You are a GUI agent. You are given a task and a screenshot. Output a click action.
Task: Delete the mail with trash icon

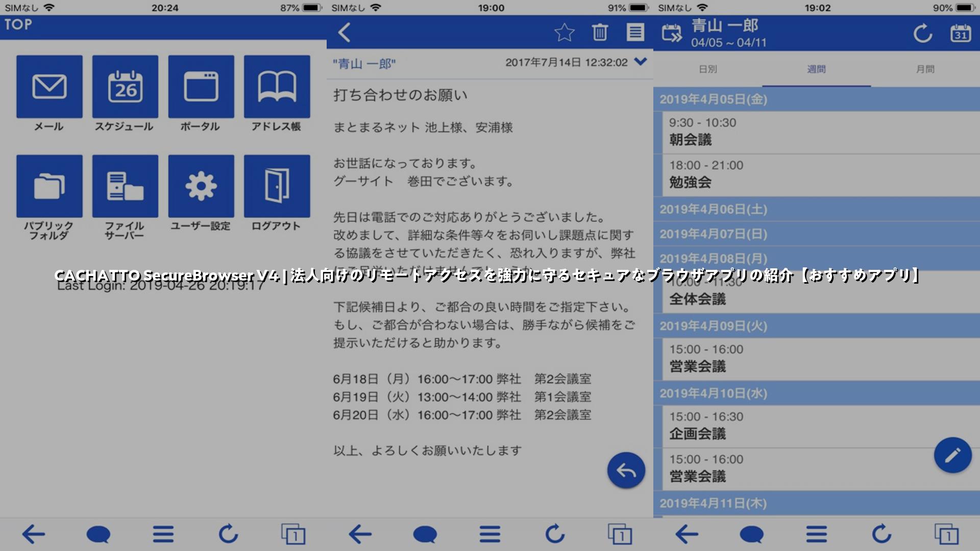coord(600,32)
